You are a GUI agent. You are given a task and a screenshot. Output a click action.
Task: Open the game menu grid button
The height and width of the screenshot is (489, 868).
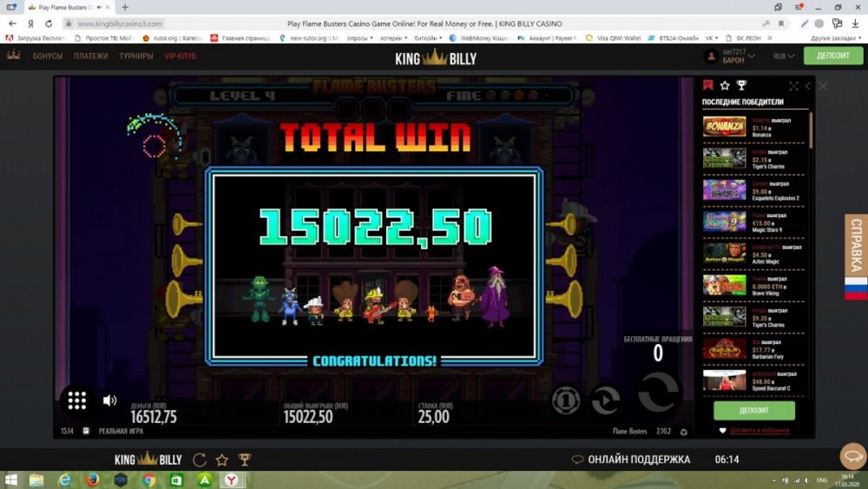tap(77, 400)
